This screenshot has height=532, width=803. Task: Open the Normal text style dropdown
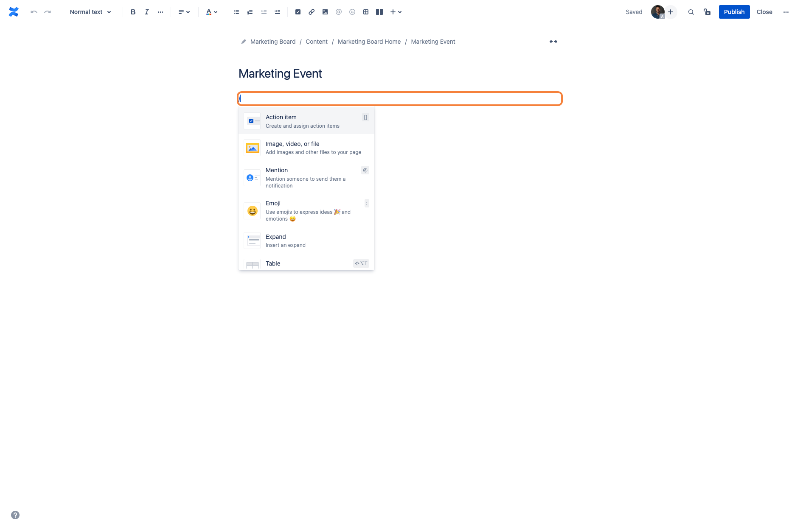(x=90, y=12)
